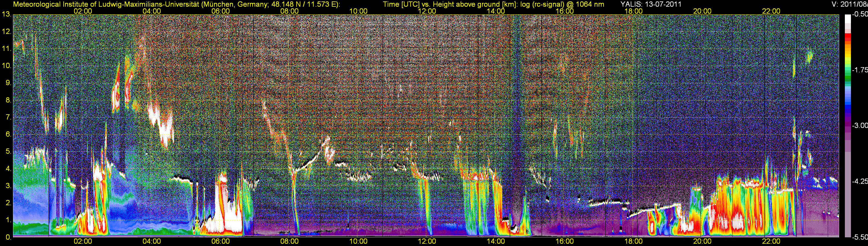Click the '02:00' label on the bottom time axis
This screenshot has width=868, height=246.
coord(83,241)
